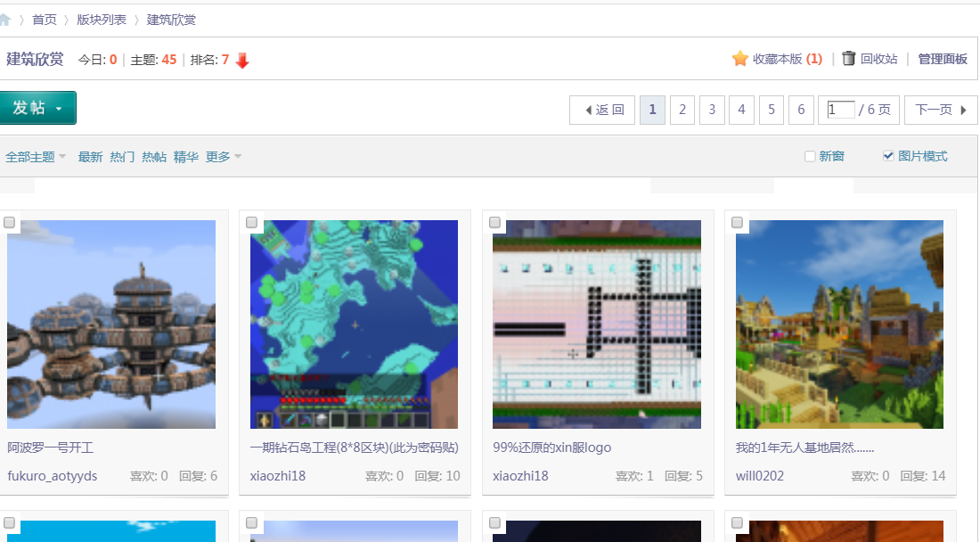The image size is (980, 542).
Task: Expand the 更多 filter dropdown
Action: pos(224,157)
